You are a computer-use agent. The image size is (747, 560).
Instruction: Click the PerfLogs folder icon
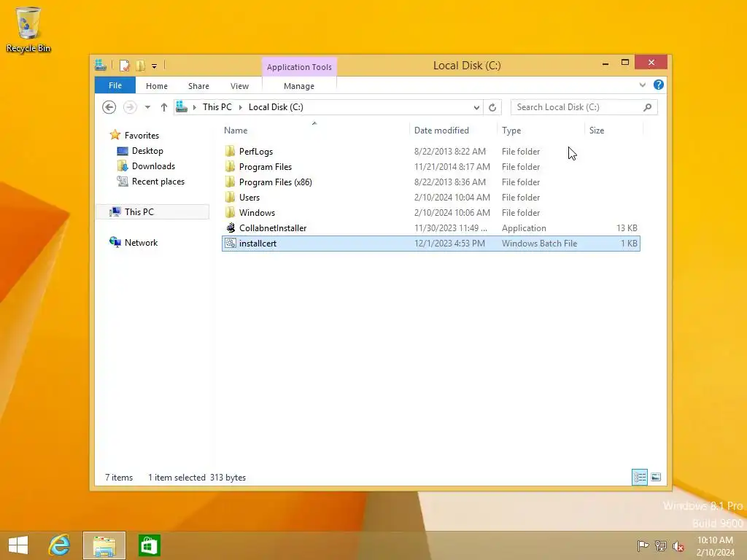(x=230, y=152)
